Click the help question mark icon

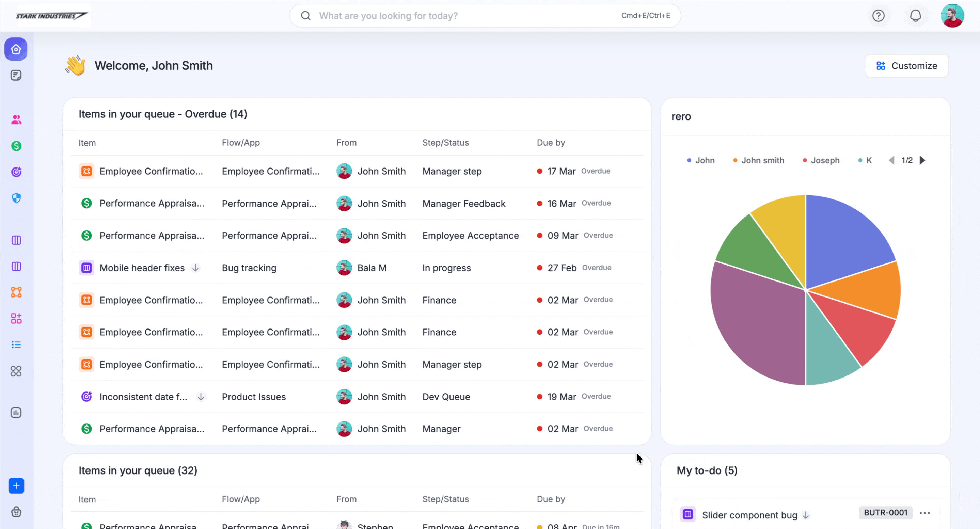coord(878,16)
